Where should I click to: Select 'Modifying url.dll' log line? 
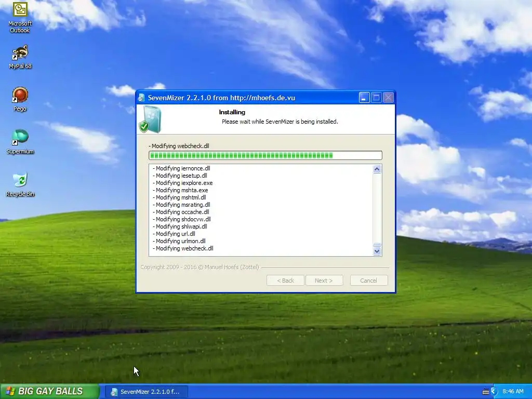[x=174, y=234]
